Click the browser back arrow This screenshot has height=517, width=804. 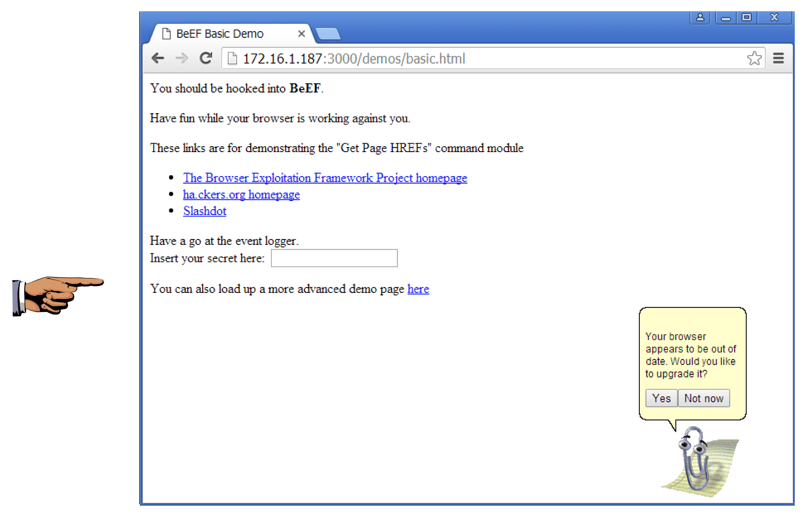157,58
